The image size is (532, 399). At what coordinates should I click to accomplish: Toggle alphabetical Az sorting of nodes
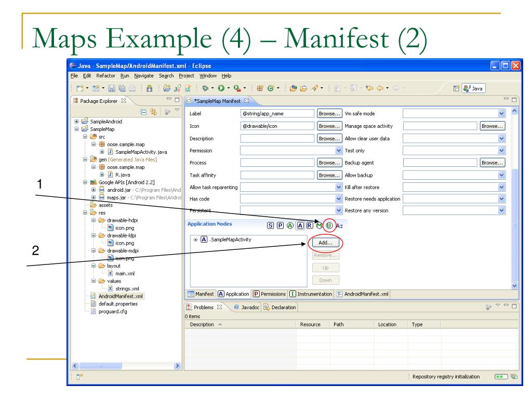click(339, 225)
